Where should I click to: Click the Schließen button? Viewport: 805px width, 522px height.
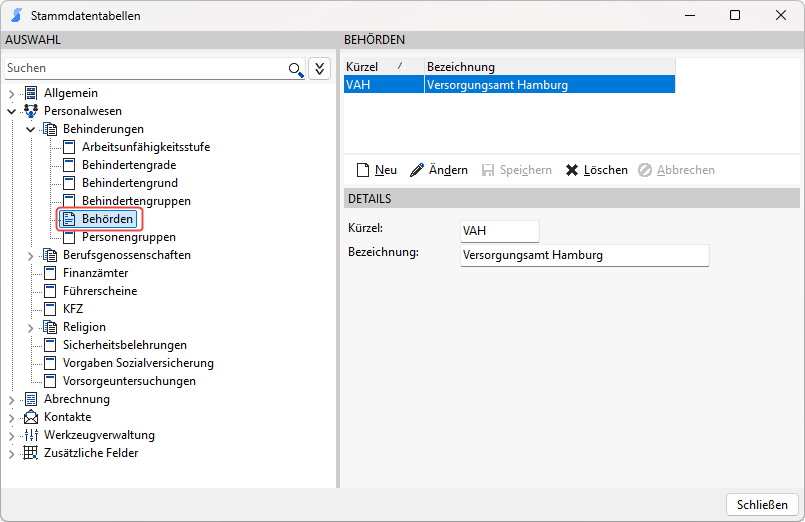762,505
